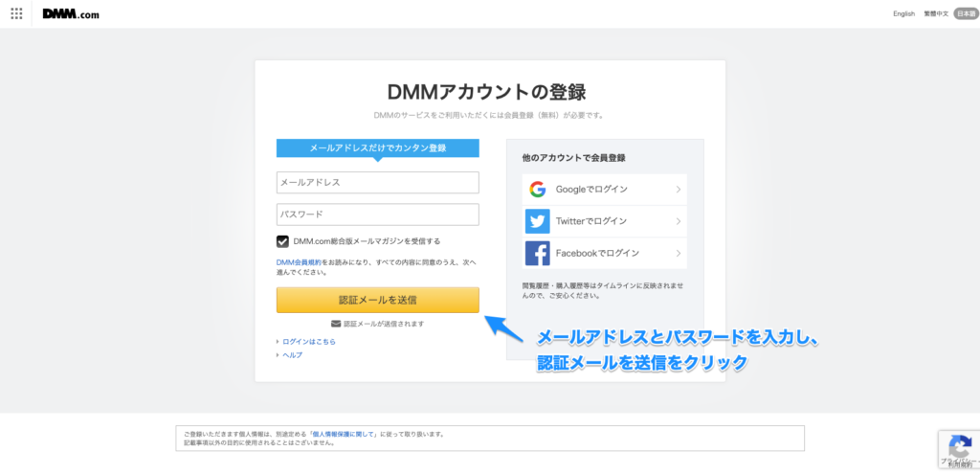
Task: Select the 日本語 language option
Action: [x=966, y=13]
